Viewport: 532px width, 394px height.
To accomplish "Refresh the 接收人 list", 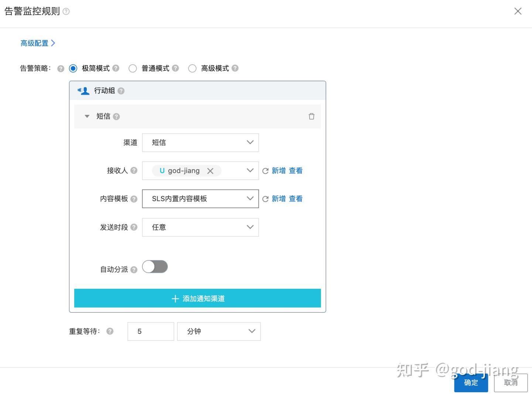I will click(x=265, y=171).
